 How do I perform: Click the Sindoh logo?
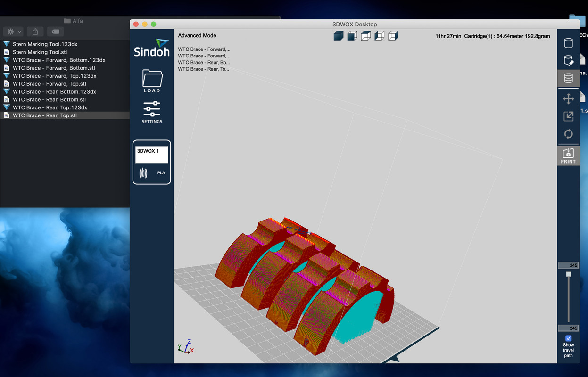151,48
